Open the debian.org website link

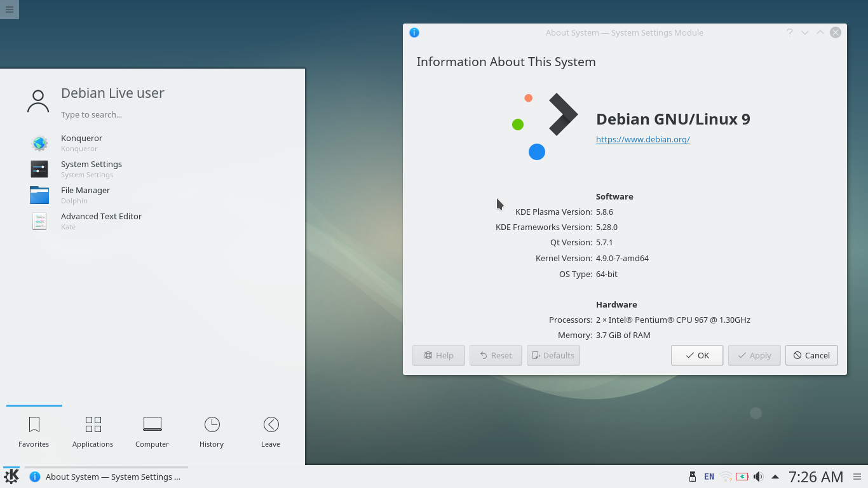pos(642,139)
